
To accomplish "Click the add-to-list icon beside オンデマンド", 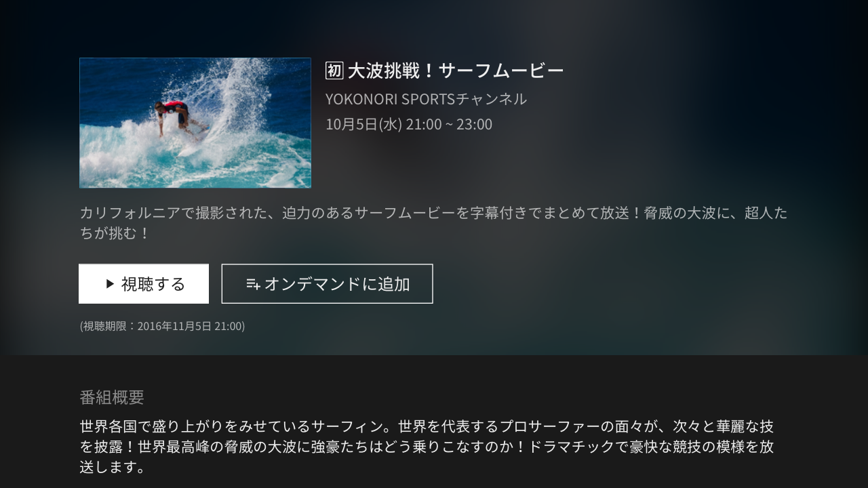I will pos(253,284).
